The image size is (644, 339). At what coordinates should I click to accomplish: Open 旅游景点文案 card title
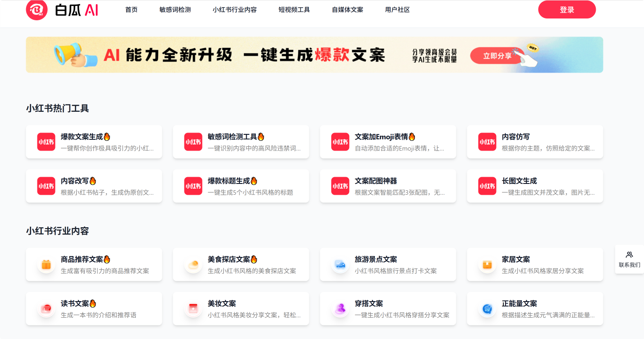pos(376,259)
